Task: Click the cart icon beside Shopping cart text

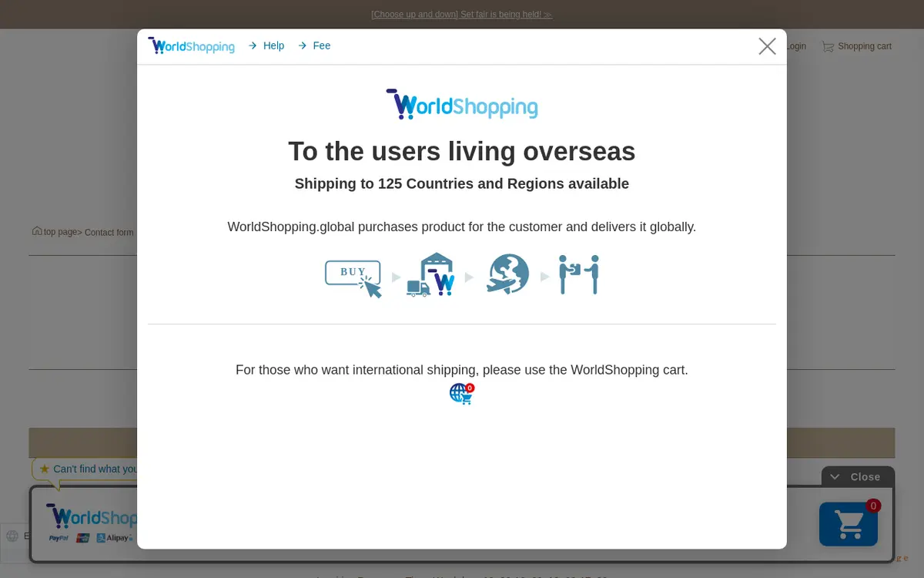Action: (x=828, y=46)
